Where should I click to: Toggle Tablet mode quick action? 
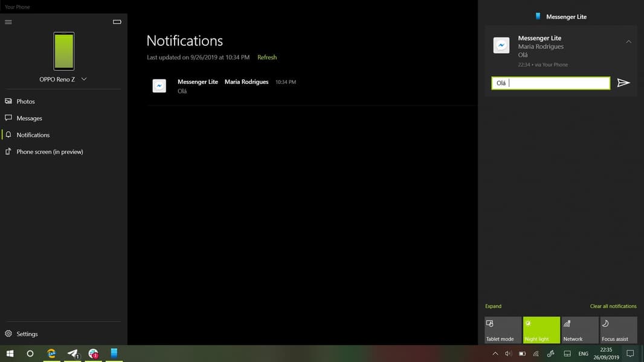(x=503, y=329)
